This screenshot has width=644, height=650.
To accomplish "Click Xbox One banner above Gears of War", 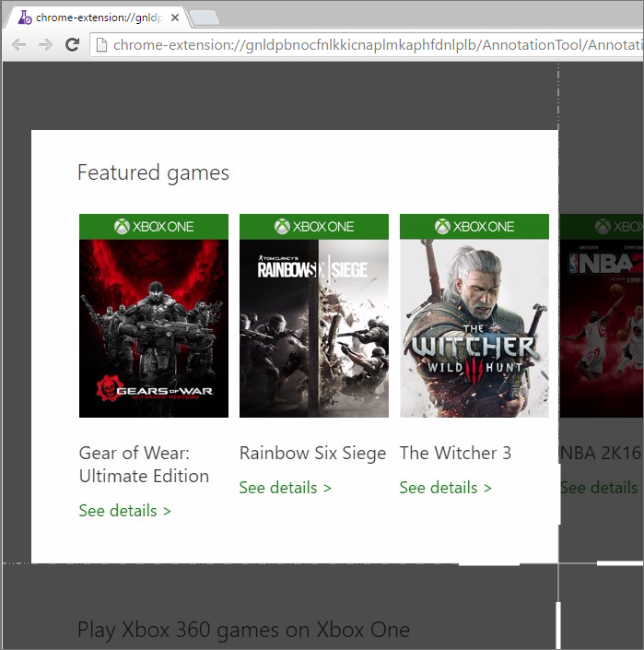I will [154, 227].
